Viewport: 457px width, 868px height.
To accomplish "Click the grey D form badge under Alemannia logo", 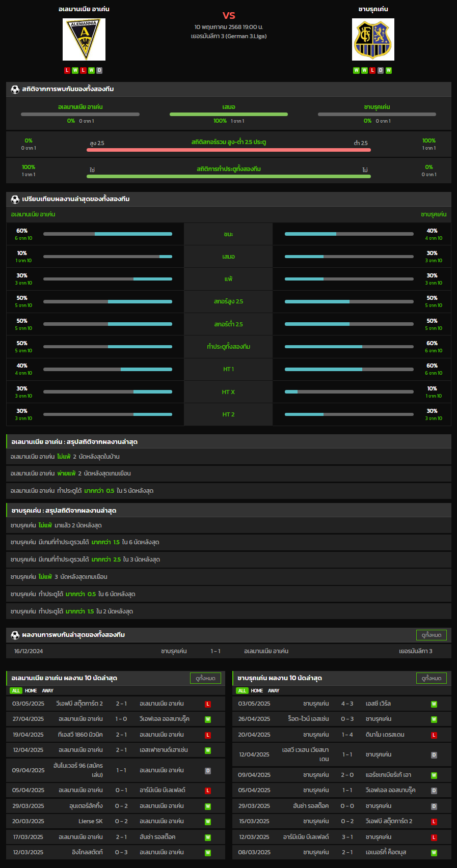I will point(99,70).
